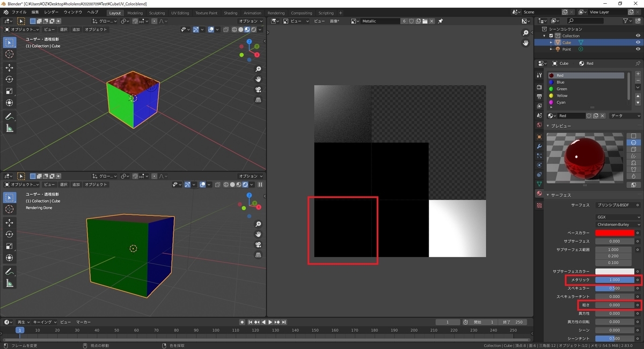Toggle visibility of Point light in outliner
The width and height of the screenshot is (644, 349).
638,49
